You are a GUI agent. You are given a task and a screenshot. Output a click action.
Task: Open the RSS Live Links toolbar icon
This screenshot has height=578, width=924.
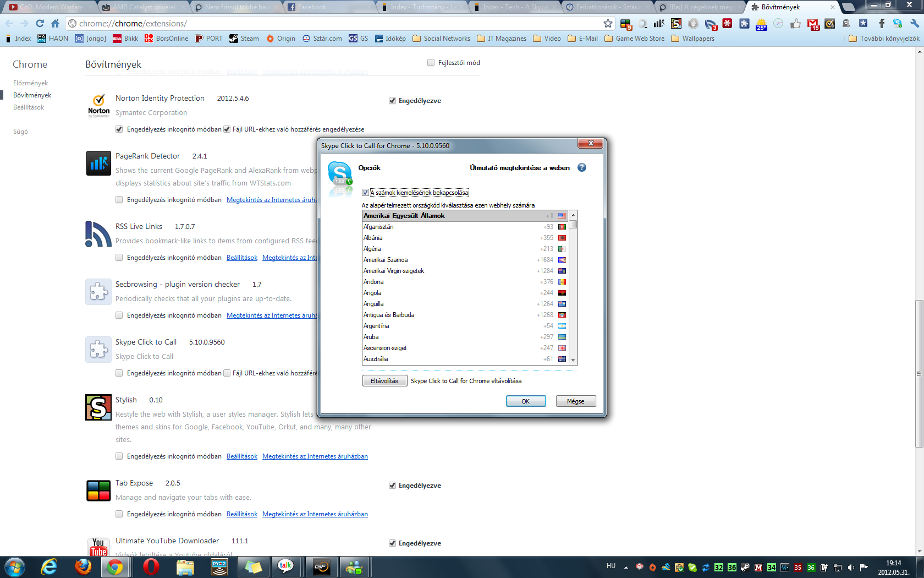[x=711, y=24]
